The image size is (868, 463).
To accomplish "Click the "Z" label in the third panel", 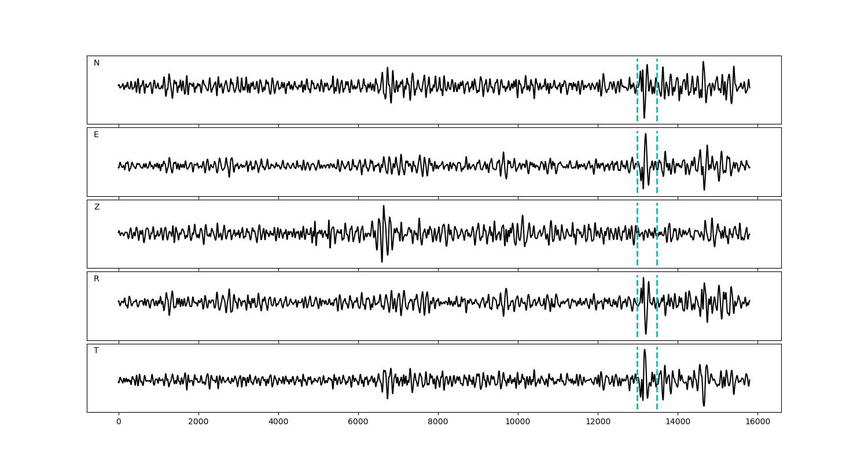I will [97, 207].
